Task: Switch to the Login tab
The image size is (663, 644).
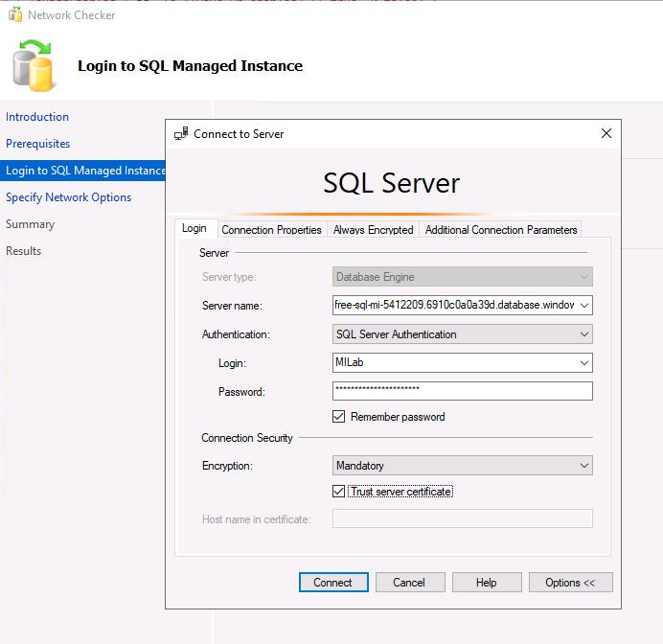Action: pos(194,228)
